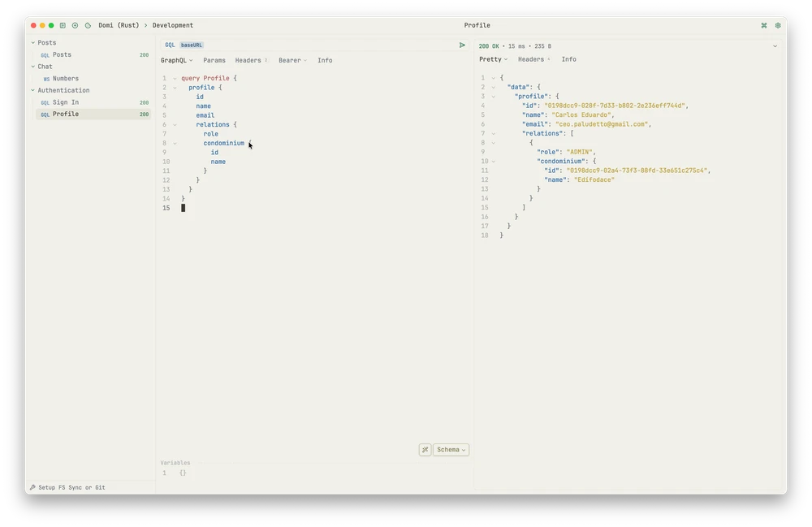Viewport: 812px width, 527px height.
Task: Open the response Info tab
Action: 568,59
